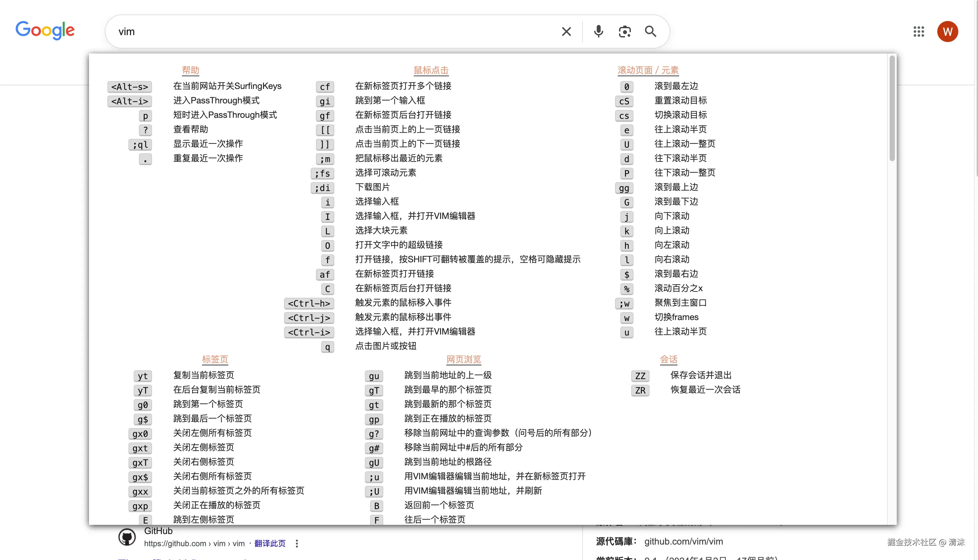Click the github.com/vim/vim source link
This screenshot has width=978, height=560.
point(683,542)
